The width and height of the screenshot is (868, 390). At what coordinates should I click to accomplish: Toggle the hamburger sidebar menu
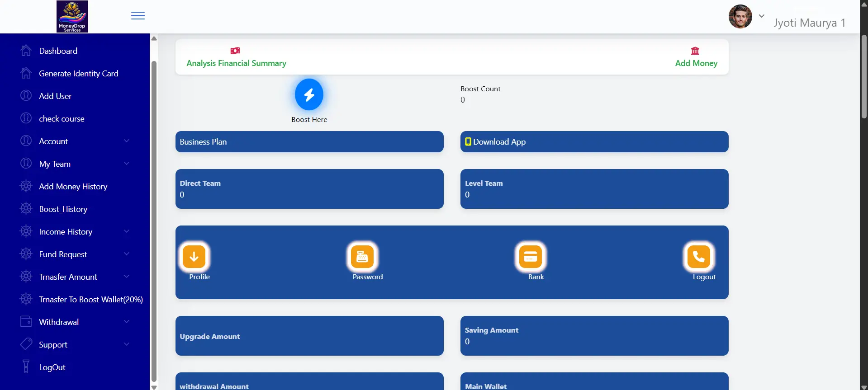[138, 16]
